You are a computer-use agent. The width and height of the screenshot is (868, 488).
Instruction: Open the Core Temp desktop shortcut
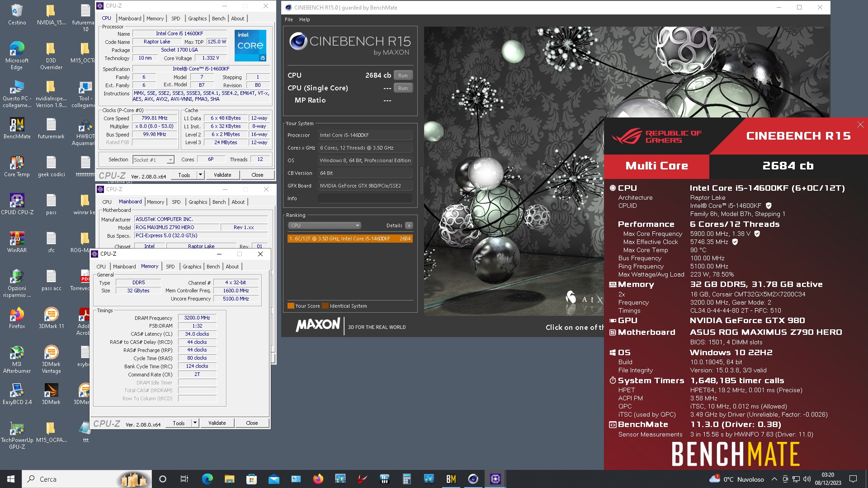17,166
